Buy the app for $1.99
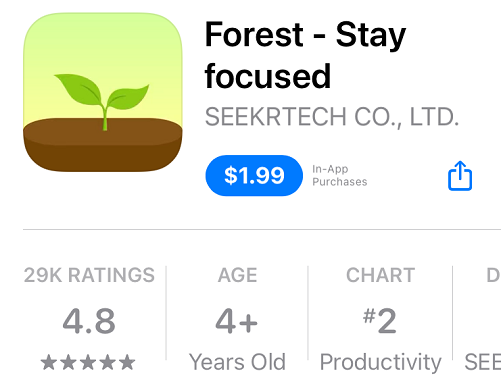 (254, 175)
